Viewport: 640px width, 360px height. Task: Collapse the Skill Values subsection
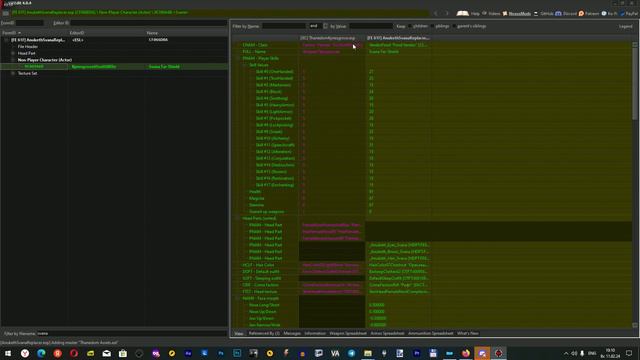click(x=245, y=65)
